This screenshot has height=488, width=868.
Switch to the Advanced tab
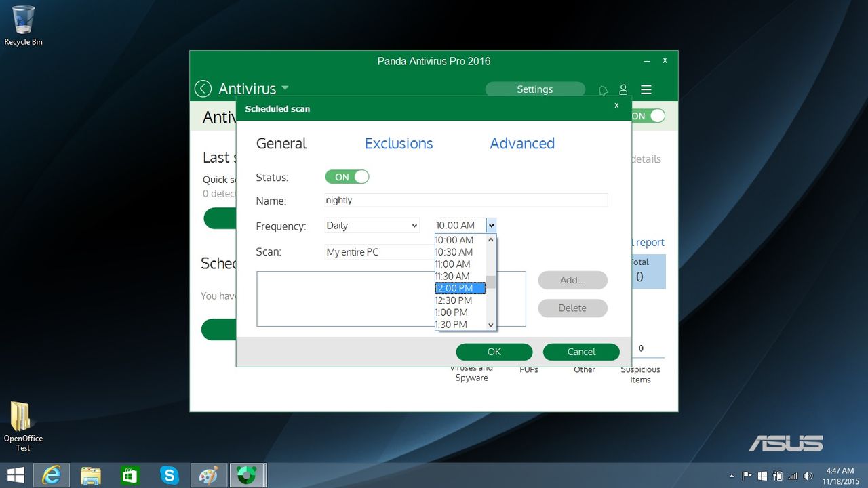(x=522, y=144)
